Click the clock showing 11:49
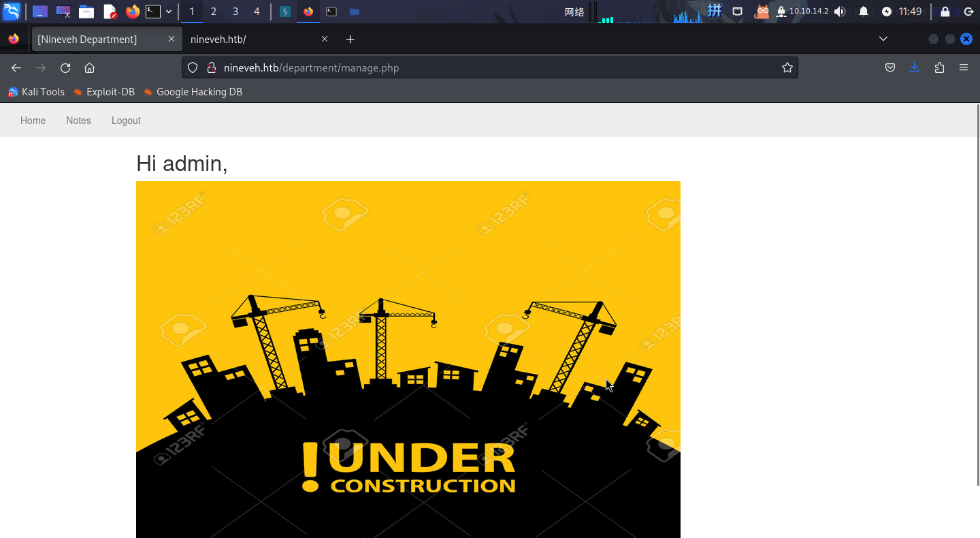This screenshot has width=980, height=538. 910,12
